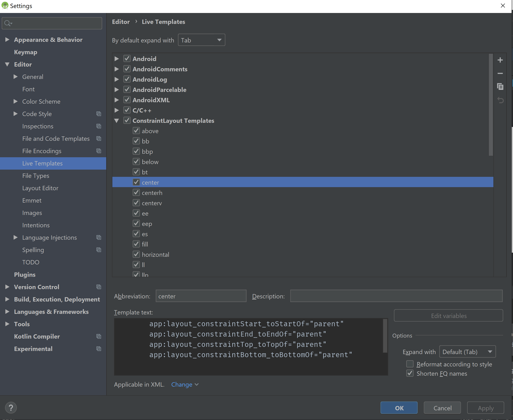The image size is (513, 420).
Task: Expand the Code Style arrow in sidebar
Action: [x=15, y=114]
